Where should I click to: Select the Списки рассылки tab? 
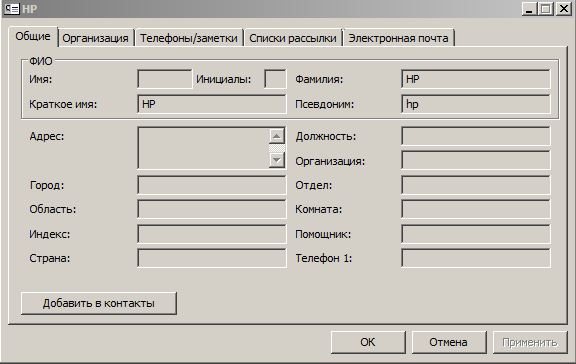[293, 38]
